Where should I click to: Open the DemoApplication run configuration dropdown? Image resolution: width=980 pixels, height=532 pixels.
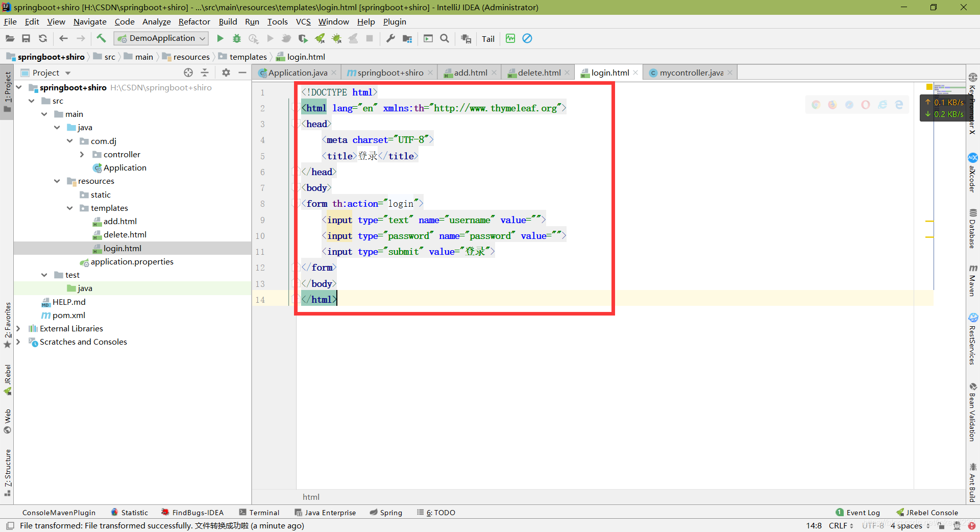tap(162, 38)
